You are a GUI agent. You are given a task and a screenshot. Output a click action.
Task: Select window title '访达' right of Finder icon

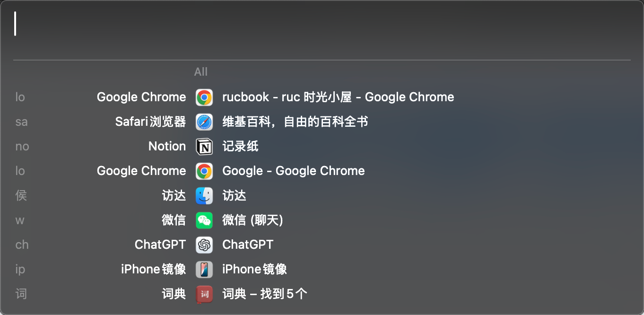click(234, 196)
